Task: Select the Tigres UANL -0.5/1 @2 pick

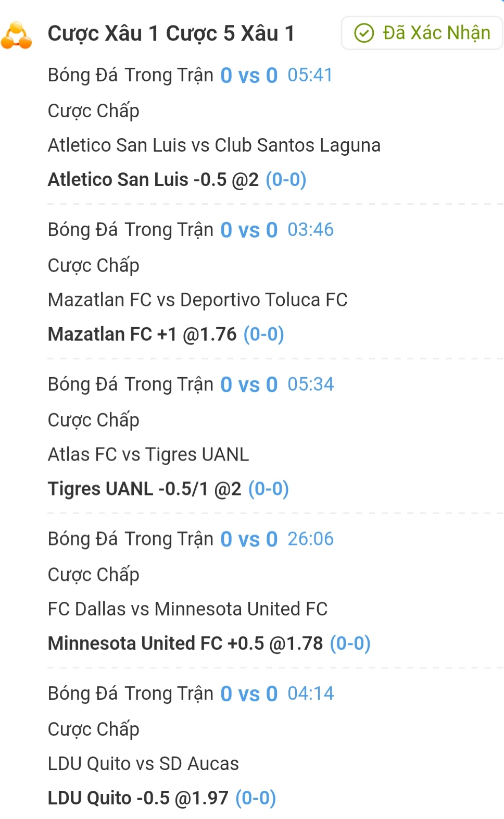Action: (x=145, y=489)
